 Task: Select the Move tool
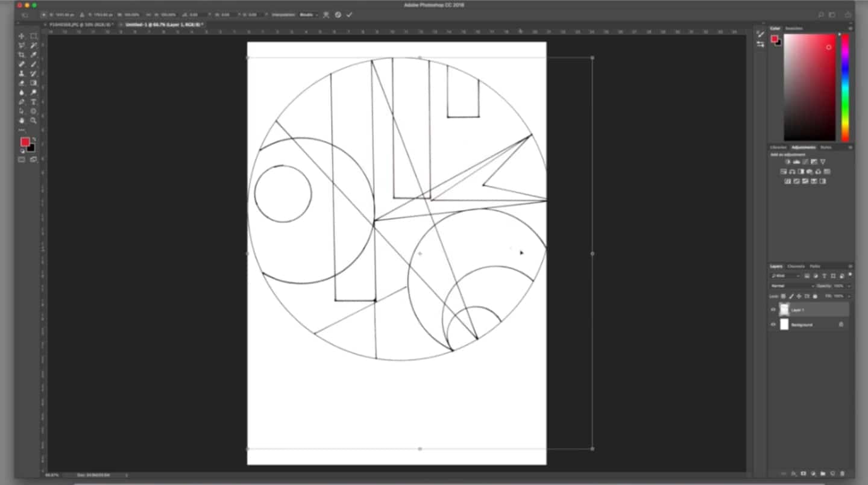(22, 36)
